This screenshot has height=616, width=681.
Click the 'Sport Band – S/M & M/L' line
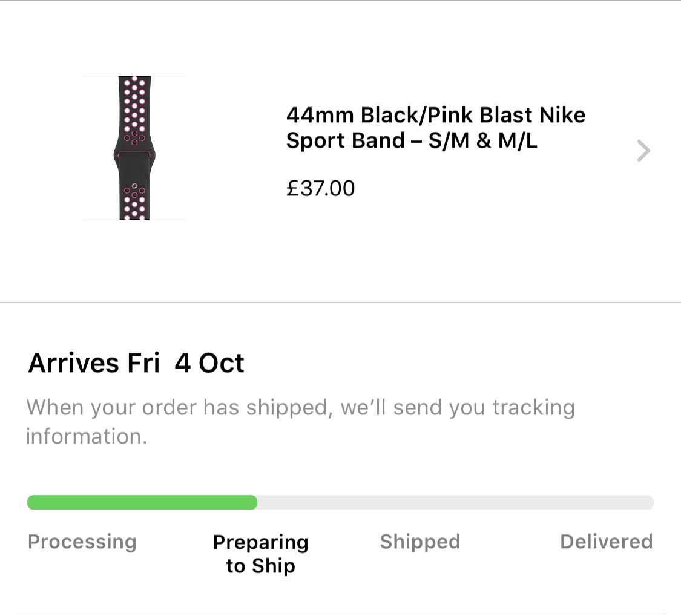coord(411,140)
